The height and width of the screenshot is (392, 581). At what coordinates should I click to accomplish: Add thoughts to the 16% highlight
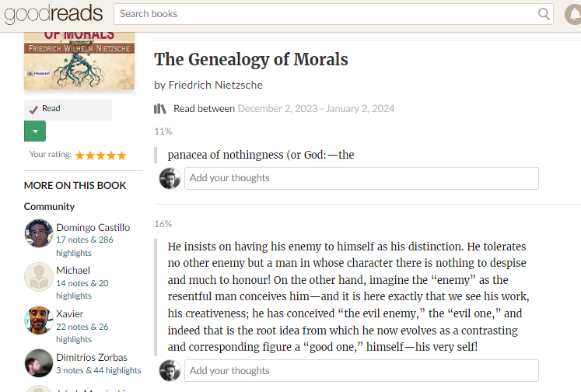coord(361,371)
